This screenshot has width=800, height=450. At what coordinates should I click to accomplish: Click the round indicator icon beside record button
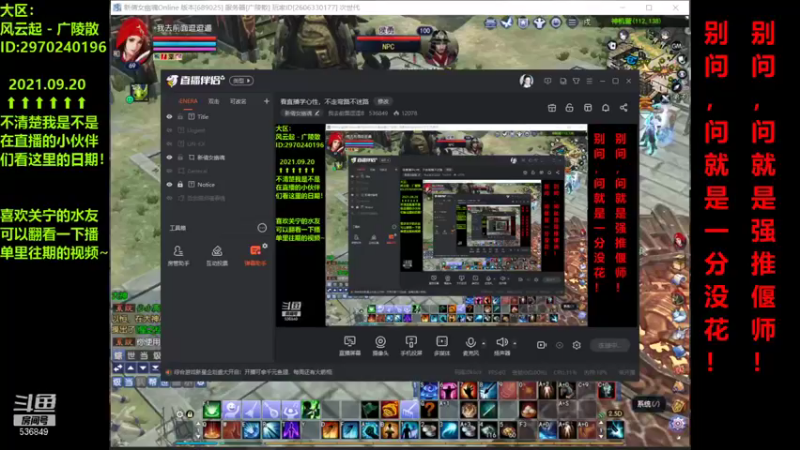click(559, 345)
